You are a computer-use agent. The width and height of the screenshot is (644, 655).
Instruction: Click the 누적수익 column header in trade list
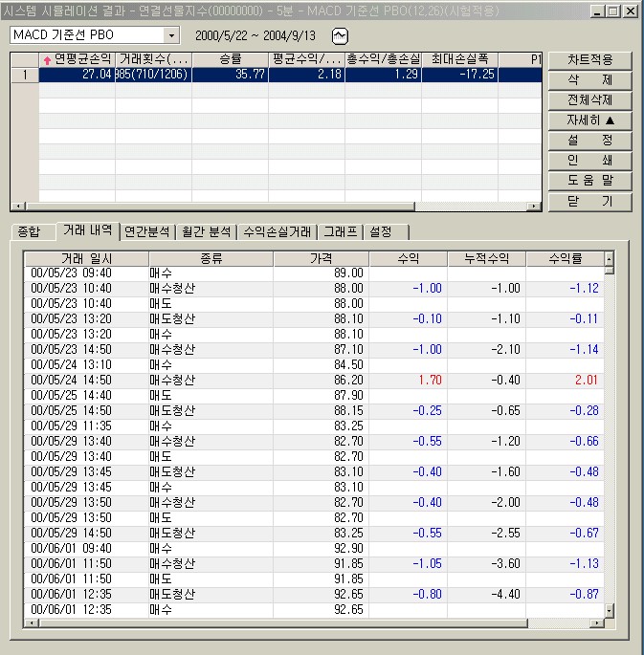486,258
